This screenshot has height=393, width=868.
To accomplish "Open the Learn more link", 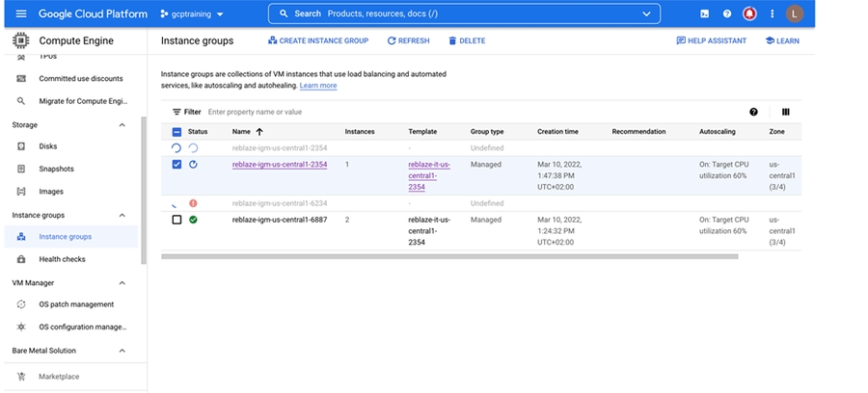I will pyautogui.click(x=318, y=86).
